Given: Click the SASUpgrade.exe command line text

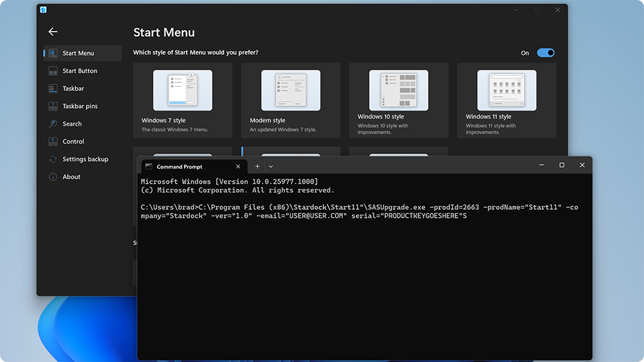Looking at the screenshot, I should point(360,211).
